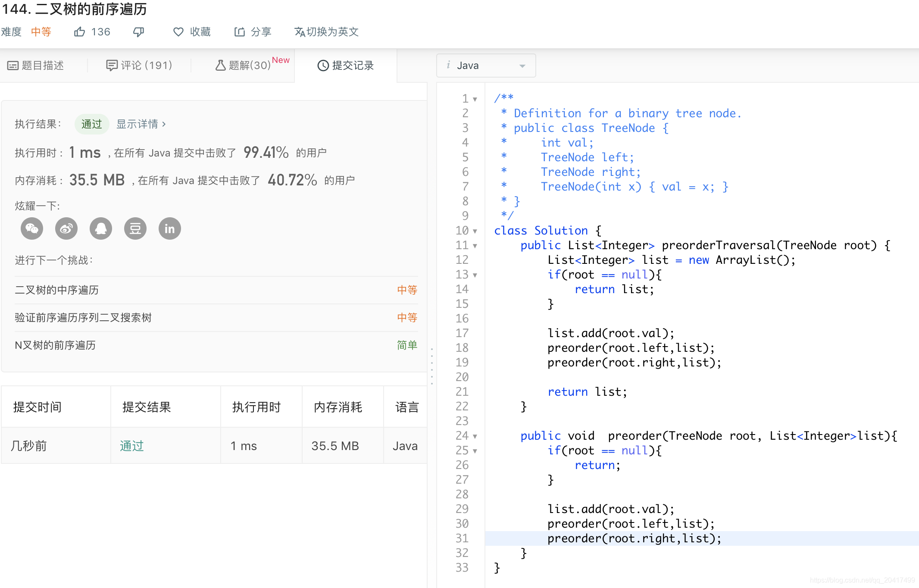Share result via the LinkedIn icon
Image resolution: width=919 pixels, height=588 pixels.
pyautogui.click(x=169, y=228)
